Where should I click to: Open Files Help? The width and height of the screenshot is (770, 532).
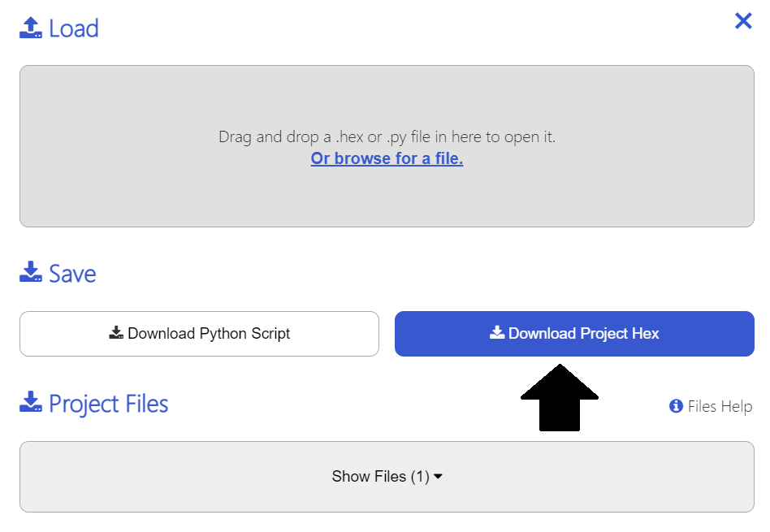pyautogui.click(x=710, y=406)
